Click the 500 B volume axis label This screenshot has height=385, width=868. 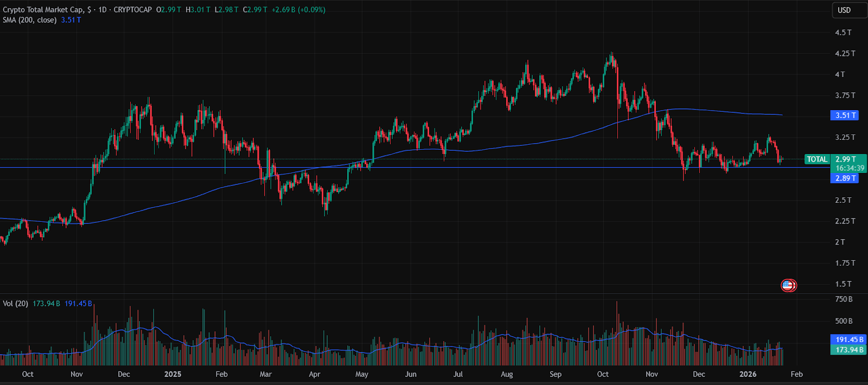click(x=844, y=321)
